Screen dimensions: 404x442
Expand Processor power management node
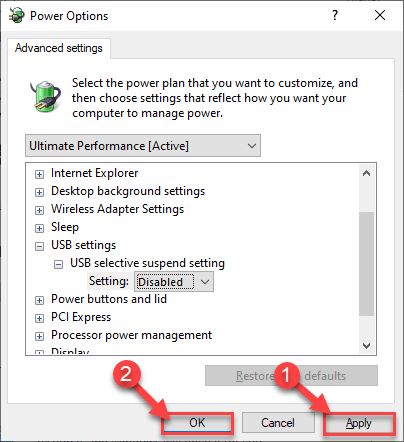pos(39,336)
